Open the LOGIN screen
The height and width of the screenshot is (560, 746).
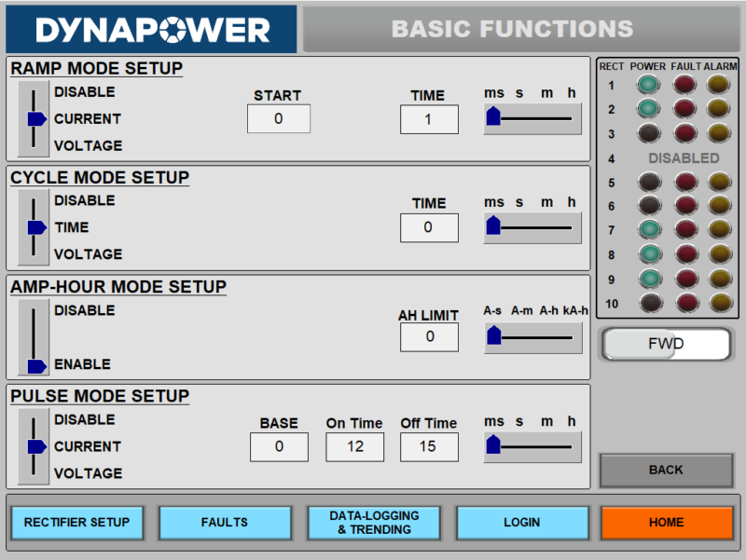pyautogui.click(x=522, y=523)
